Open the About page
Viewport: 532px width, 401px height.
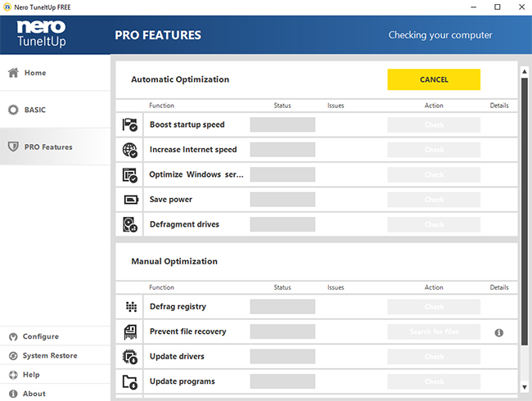pos(34,394)
